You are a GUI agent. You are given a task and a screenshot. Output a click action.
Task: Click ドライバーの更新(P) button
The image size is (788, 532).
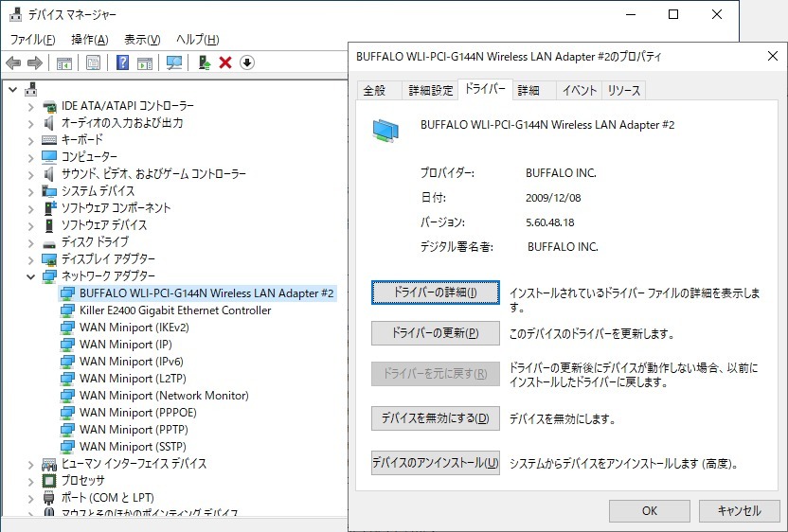(436, 333)
